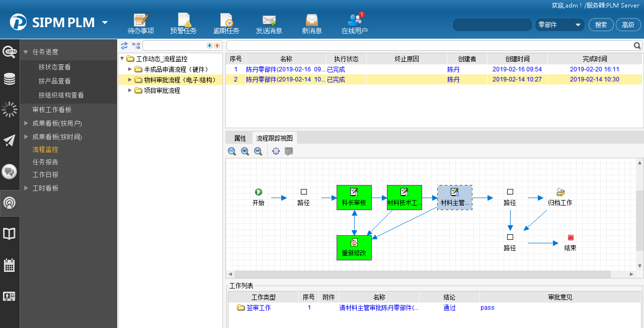This screenshot has width=644, height=328.
Task: Click the zoom in magnifier in flow view
Action: click(x=245, y=151)
